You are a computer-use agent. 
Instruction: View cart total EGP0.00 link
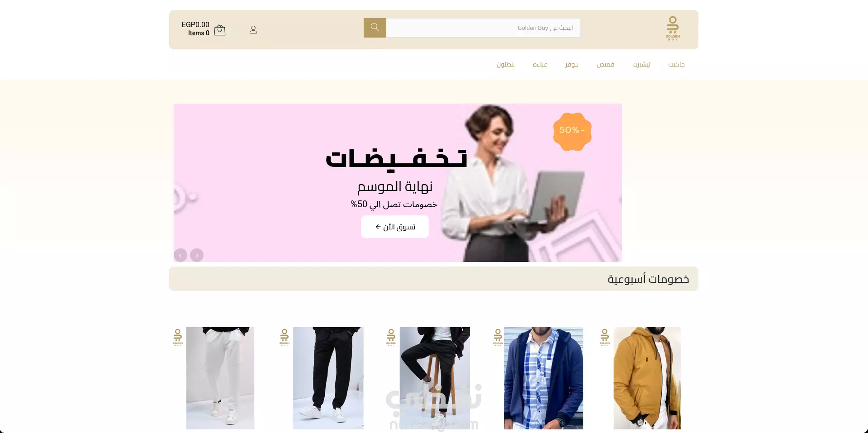click(195, 29)
